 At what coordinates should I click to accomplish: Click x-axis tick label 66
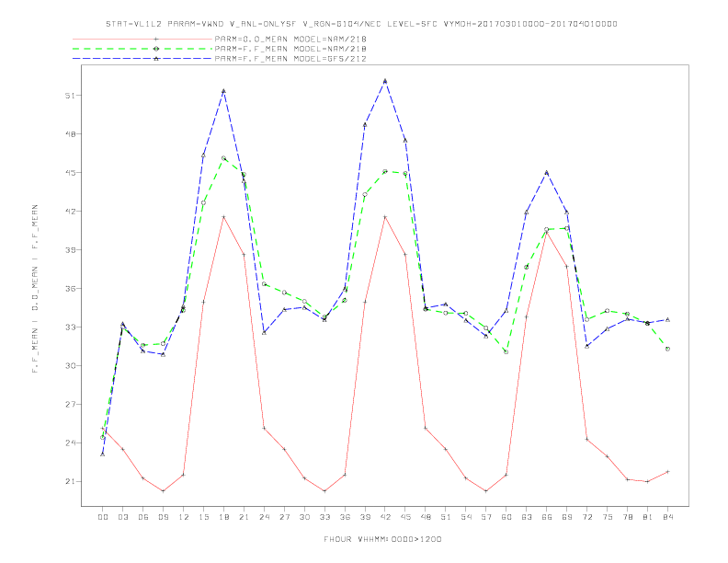tap(547, 517)
